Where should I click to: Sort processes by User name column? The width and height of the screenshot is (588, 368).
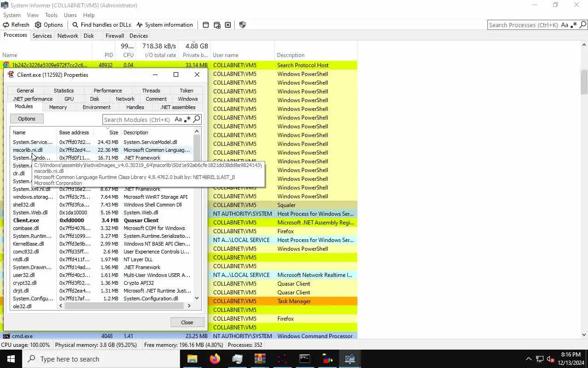coord(243,55)
